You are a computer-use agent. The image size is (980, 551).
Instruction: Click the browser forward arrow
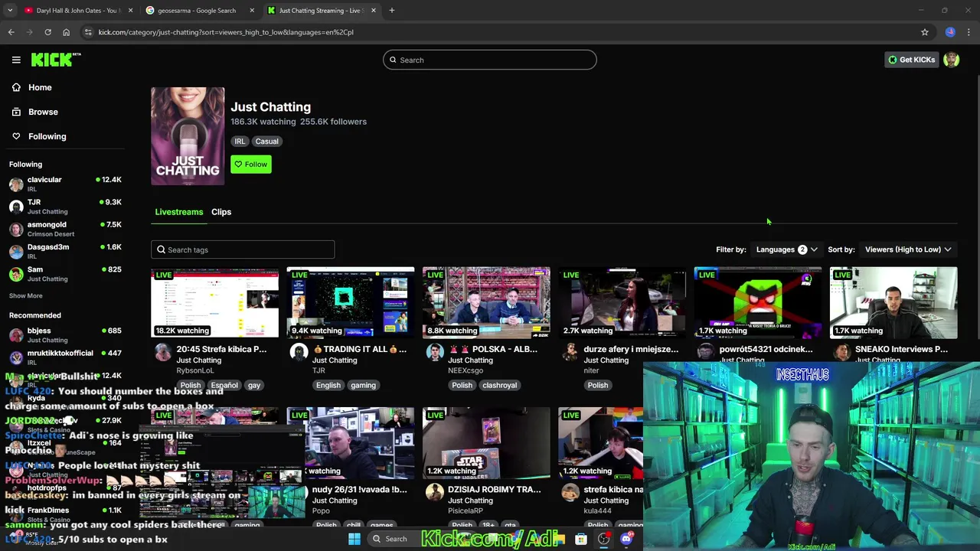tap(29, 32)
